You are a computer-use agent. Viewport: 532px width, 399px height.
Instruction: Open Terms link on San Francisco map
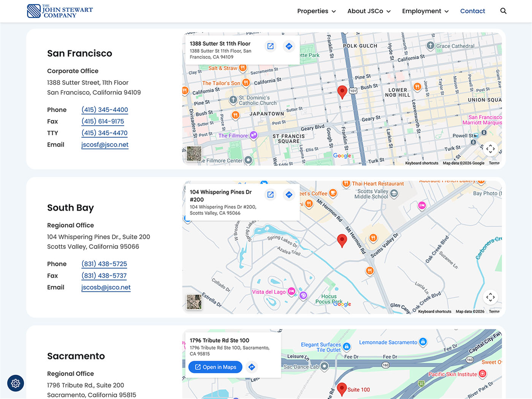tap(494, 163)
